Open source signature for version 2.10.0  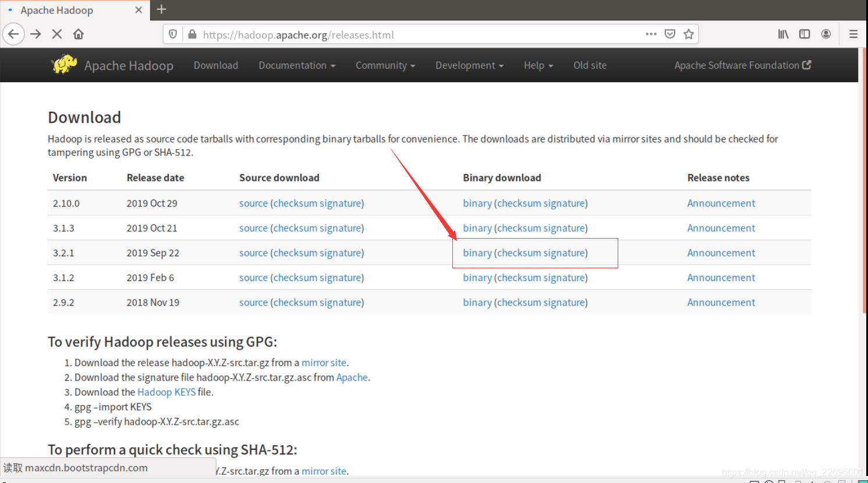click(x=340, y=203)
